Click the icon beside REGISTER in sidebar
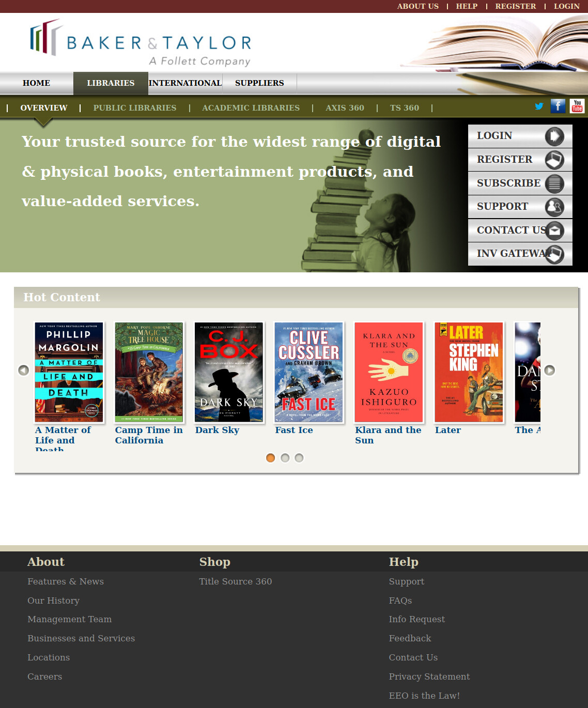588x708 pixels. [x=554, y=160]
